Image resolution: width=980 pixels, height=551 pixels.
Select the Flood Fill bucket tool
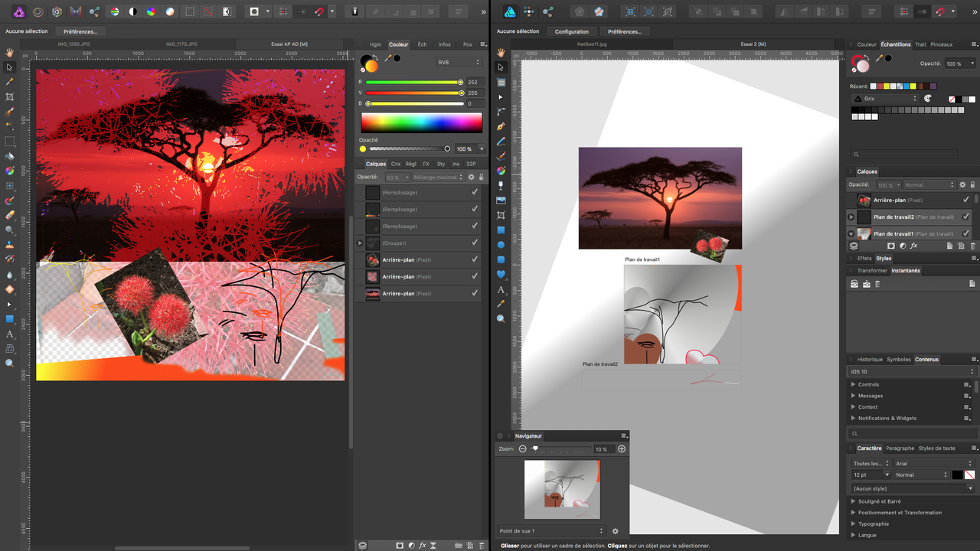tap(10, 156)
